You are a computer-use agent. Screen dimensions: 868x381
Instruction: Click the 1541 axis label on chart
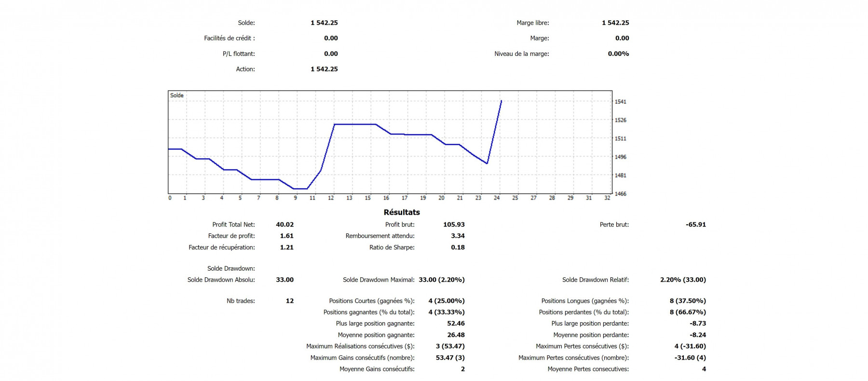coord(620,102)
